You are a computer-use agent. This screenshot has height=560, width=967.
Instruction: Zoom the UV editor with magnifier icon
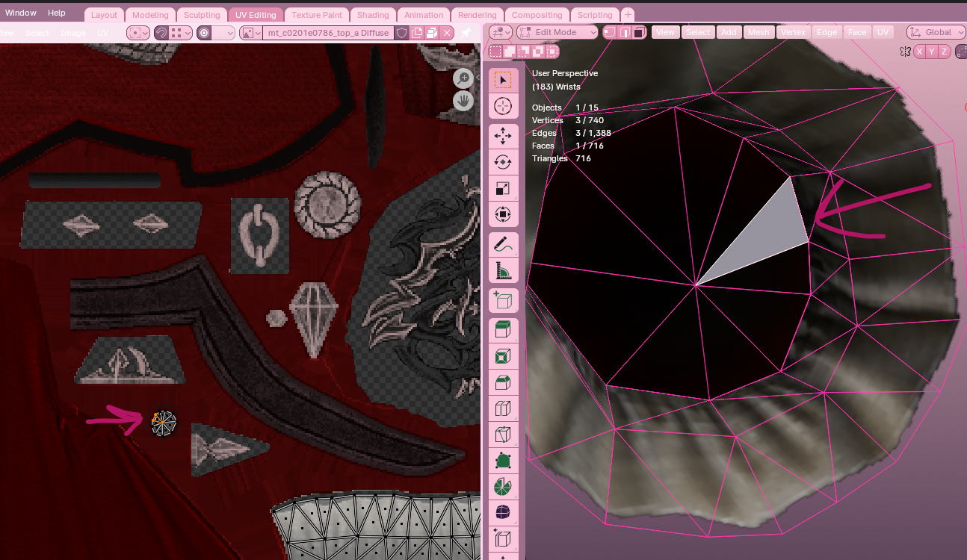[x=463, y=78]
